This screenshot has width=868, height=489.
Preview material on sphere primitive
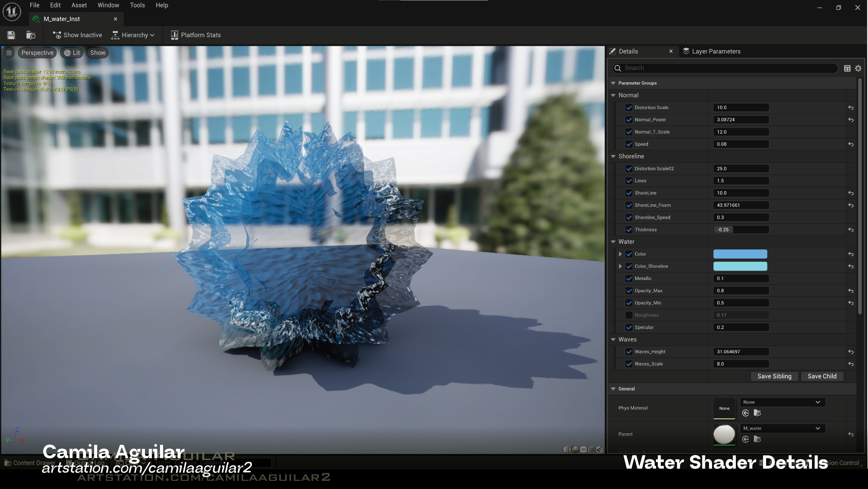pyautogui.click(x=575, y=449)
